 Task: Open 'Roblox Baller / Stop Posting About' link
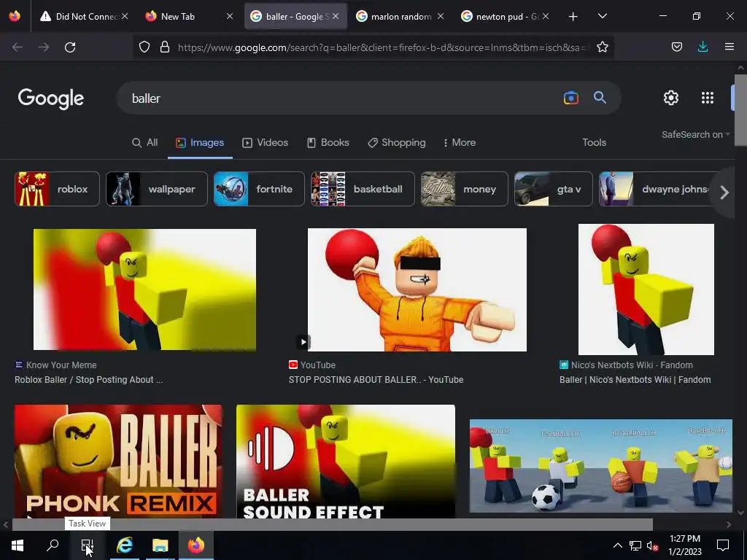[88, 380]
